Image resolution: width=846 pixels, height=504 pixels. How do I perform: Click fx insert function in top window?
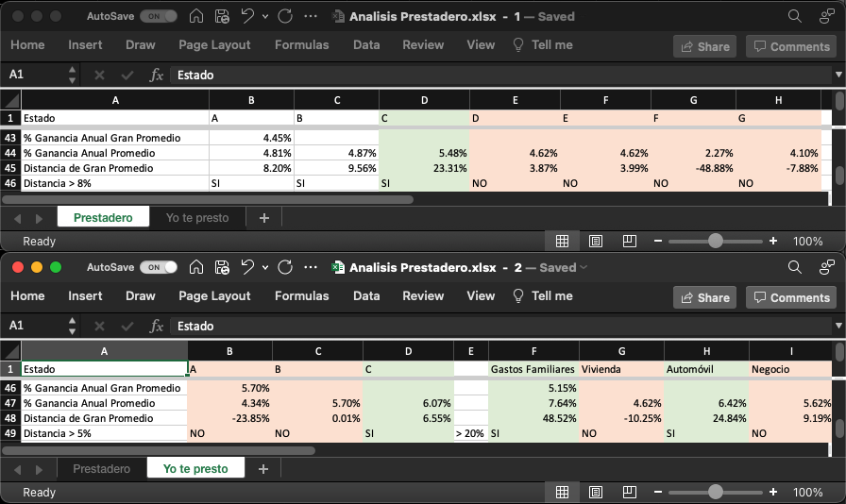(x=157, y=75)
